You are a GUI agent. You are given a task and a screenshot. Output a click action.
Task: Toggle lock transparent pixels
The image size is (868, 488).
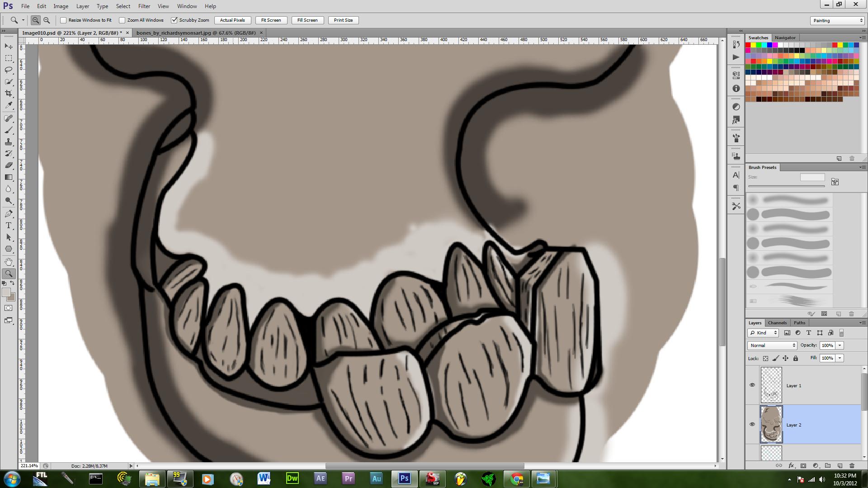click(x=765, y=358)
